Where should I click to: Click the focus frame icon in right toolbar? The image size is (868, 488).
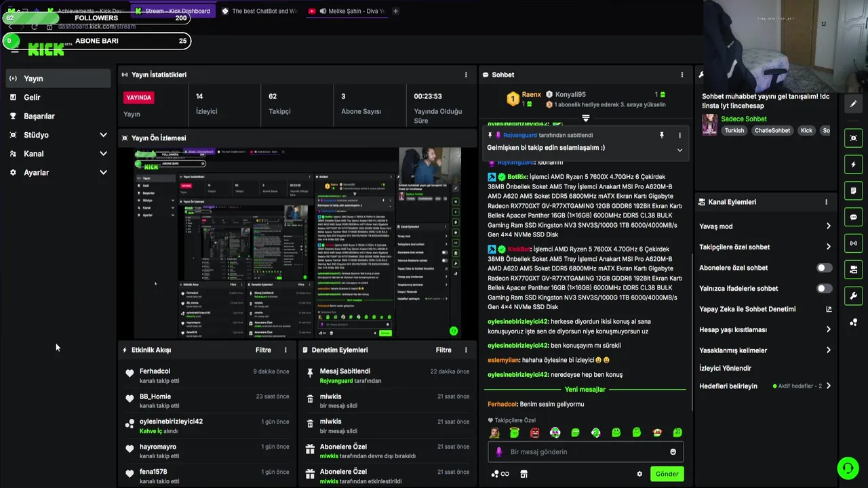click(x=854, y=138)
